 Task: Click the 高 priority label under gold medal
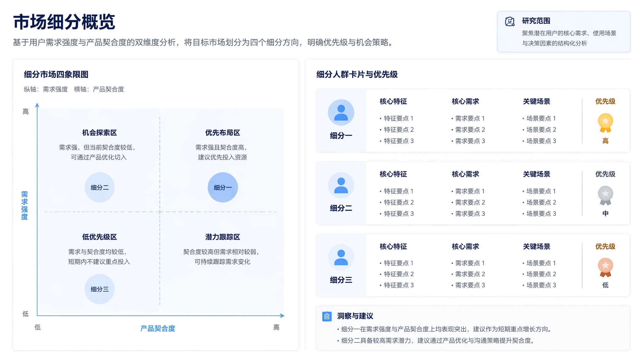click(605, 141)
